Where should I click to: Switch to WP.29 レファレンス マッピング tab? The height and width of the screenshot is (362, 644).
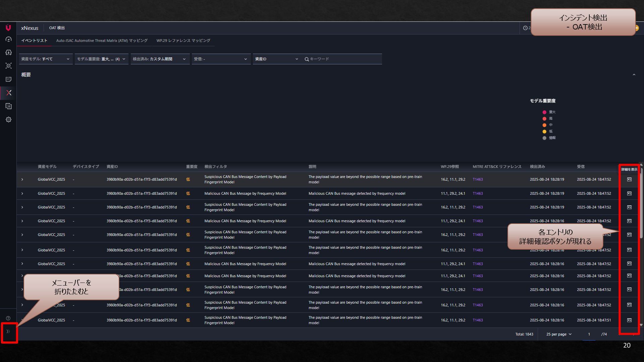tap(183, 41)
